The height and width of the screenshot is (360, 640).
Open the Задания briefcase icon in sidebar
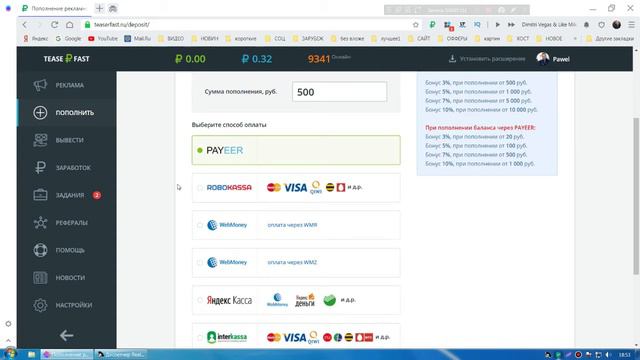(40, 195)
